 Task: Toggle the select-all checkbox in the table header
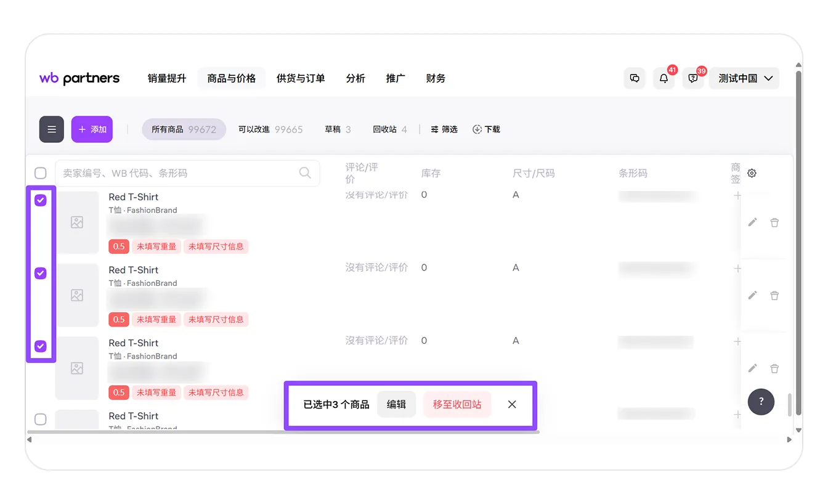tap(41, 173)
